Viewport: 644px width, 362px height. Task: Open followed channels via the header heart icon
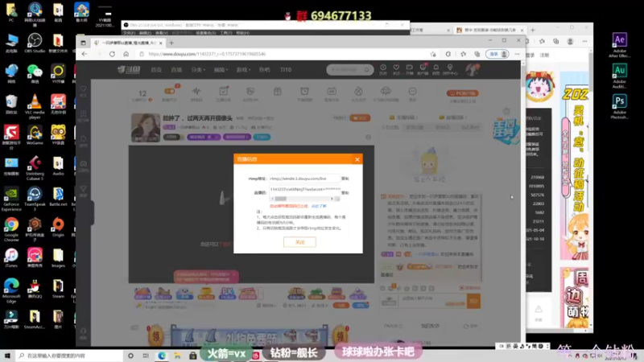[x=396, y=69]
